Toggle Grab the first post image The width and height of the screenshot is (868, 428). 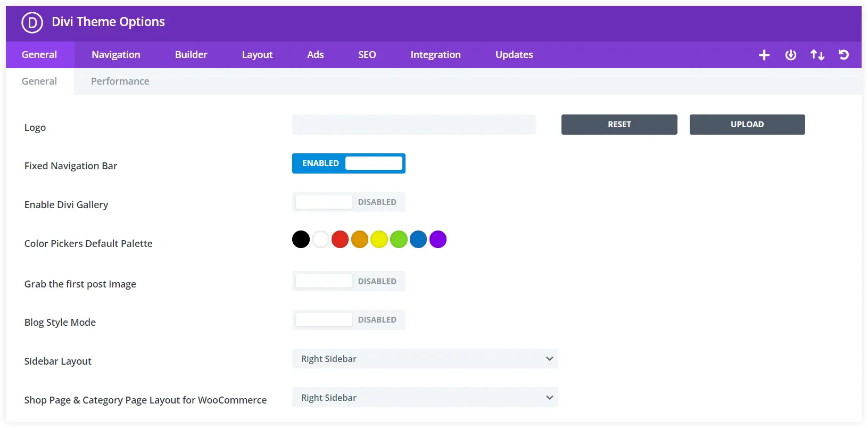[x=349, y=281]
